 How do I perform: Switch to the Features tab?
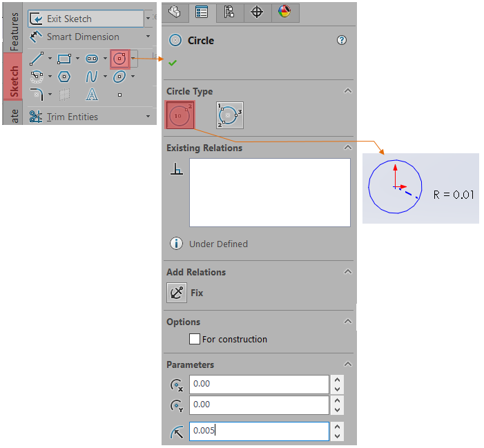[x=14, y=31]
